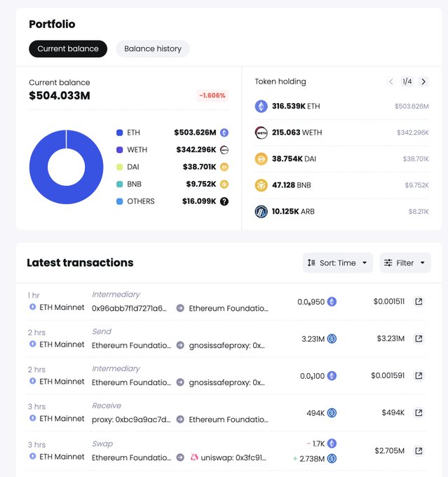The height and width of the screenshot is (477, 448).
Task: Click the WETH token icon in holdings
Action: pyautogui.click(x=261, y=133)
